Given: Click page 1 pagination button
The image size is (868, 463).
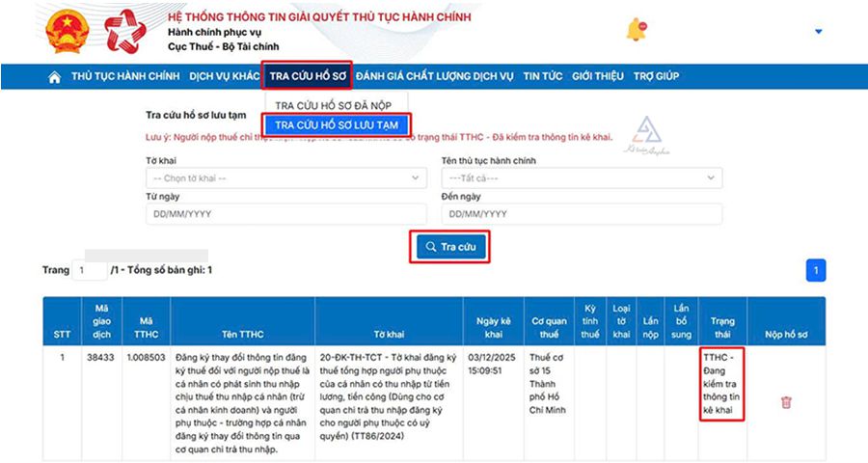Looking at the screenshot, I should [815, 271].
